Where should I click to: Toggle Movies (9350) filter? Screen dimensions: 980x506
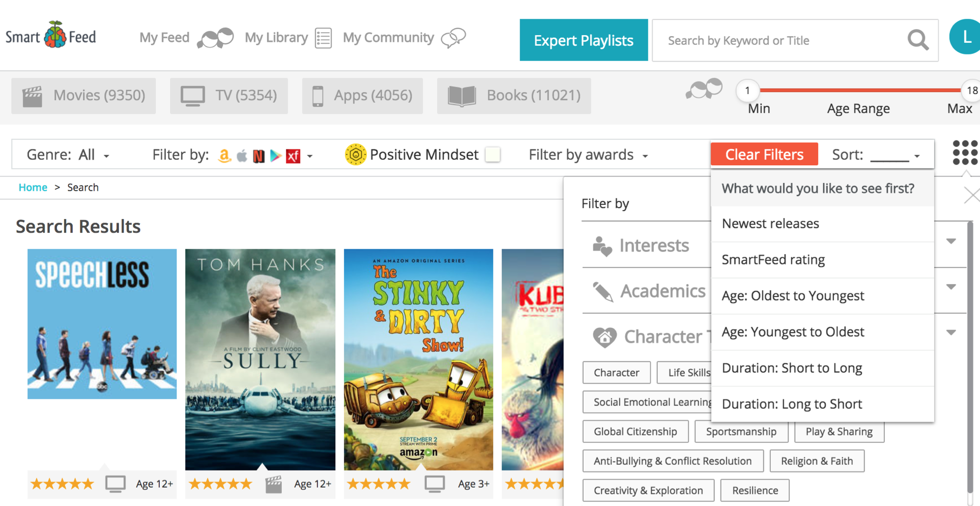pos(83,96)
